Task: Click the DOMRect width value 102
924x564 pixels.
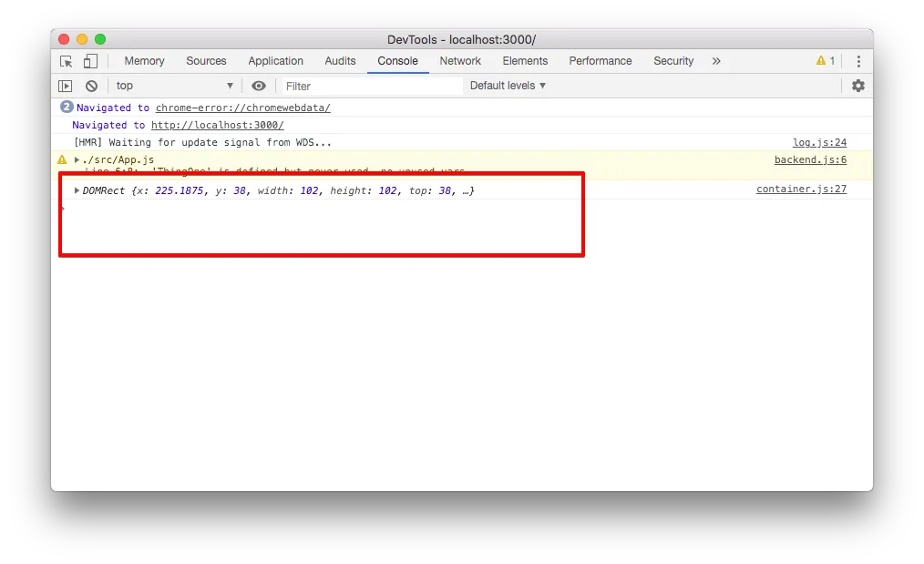Action: 310,191
